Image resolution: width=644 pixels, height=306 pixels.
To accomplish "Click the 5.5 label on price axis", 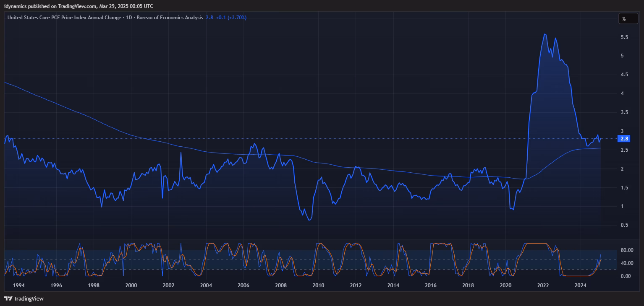I will (x=624, y=37).
